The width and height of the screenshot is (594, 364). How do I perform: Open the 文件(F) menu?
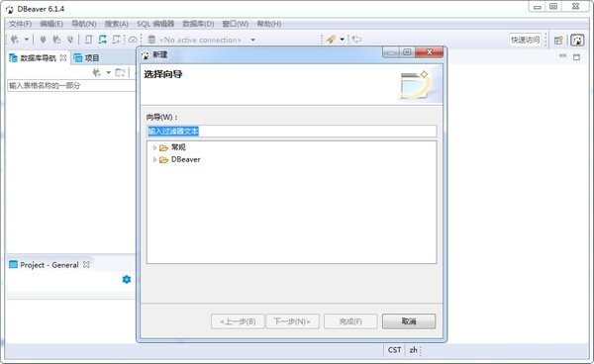[21, 24]
